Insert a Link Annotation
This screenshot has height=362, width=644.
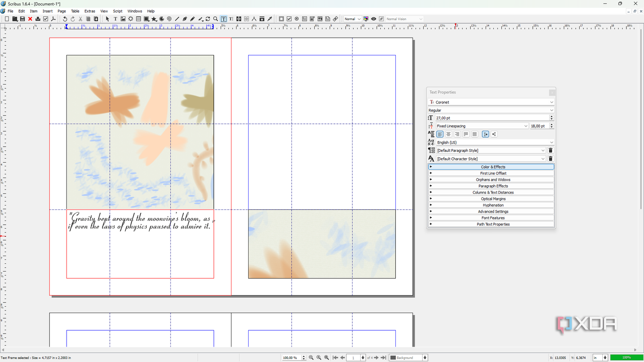pos(335,19)
